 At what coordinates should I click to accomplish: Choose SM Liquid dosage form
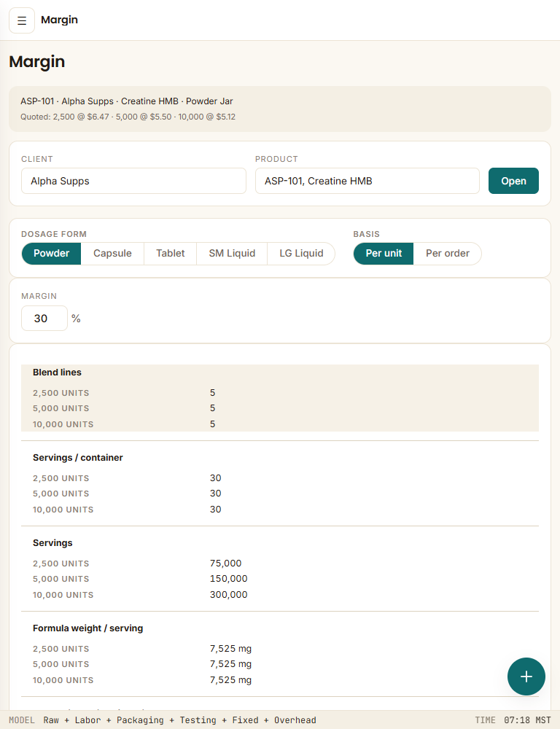coord(232,254)
